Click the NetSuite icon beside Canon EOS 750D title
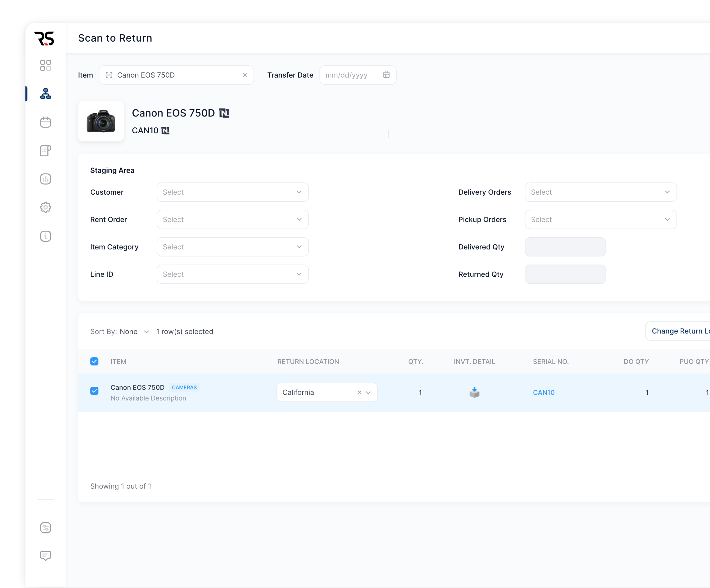The height and width of the screenshot is (588, 710). click(x=224, y=113)
